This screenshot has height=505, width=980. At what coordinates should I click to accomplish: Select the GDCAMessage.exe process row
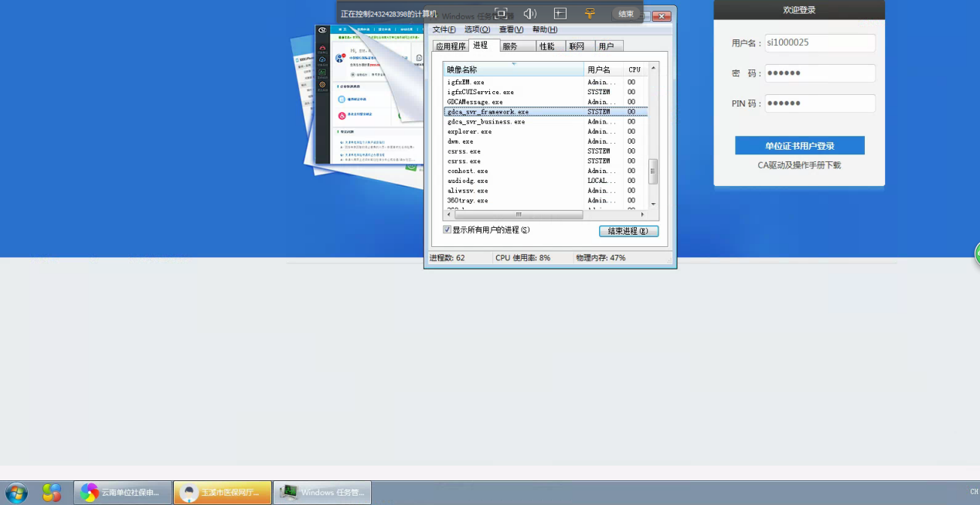[x=546, y=102]
